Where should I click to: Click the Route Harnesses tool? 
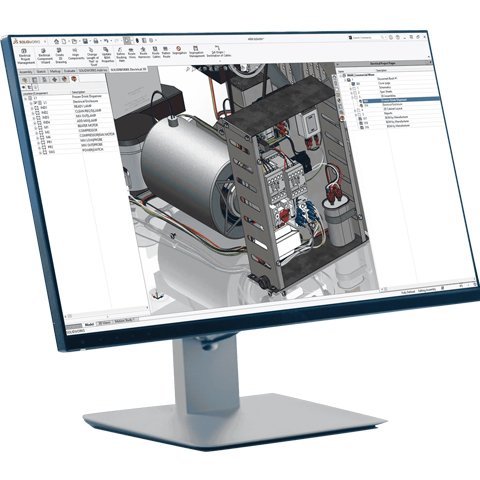pos(144,53)
